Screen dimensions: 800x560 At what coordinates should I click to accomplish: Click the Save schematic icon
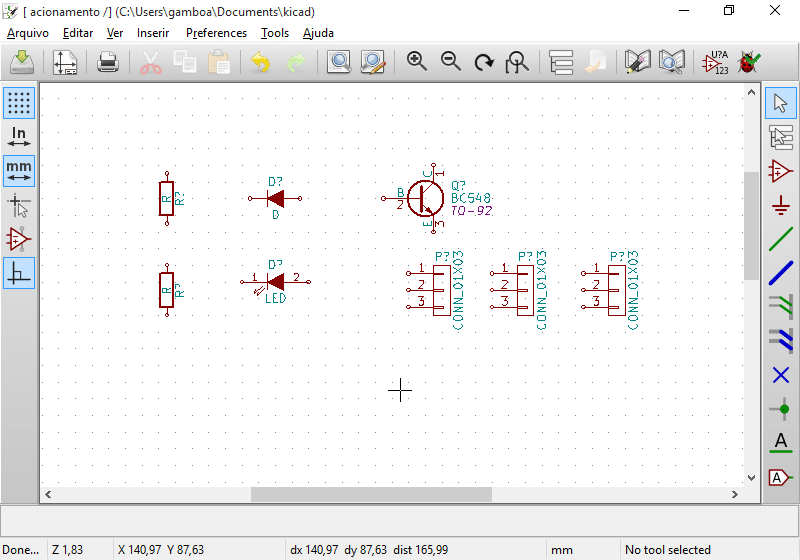click(x=22, y=63)
